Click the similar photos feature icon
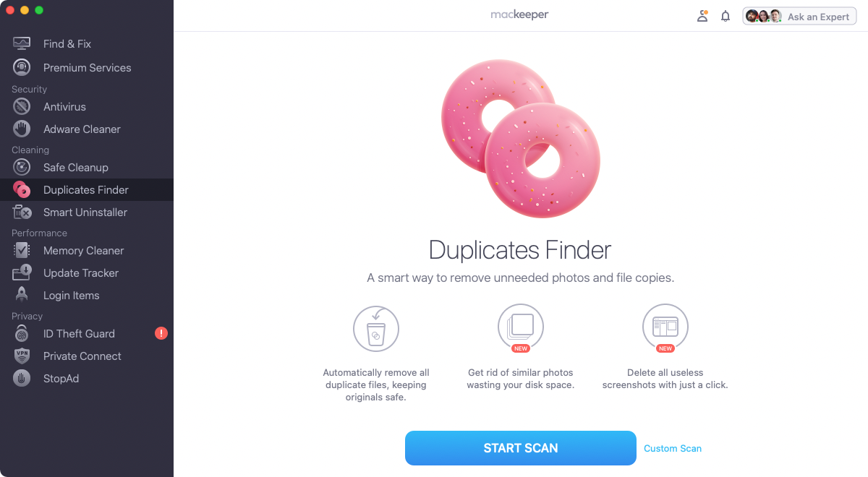 point(521,327)
